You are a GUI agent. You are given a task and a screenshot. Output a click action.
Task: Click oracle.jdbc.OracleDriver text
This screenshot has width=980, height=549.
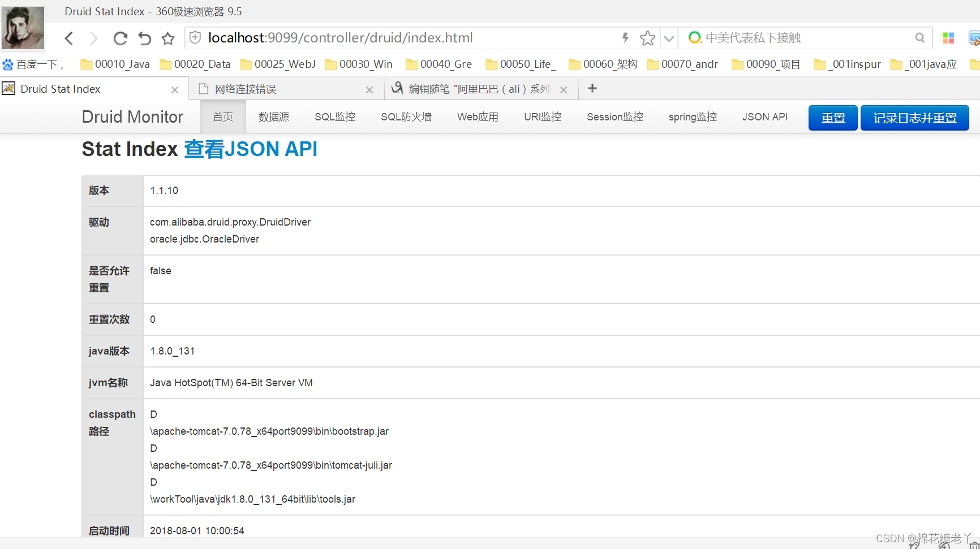[x=204, y=239]
